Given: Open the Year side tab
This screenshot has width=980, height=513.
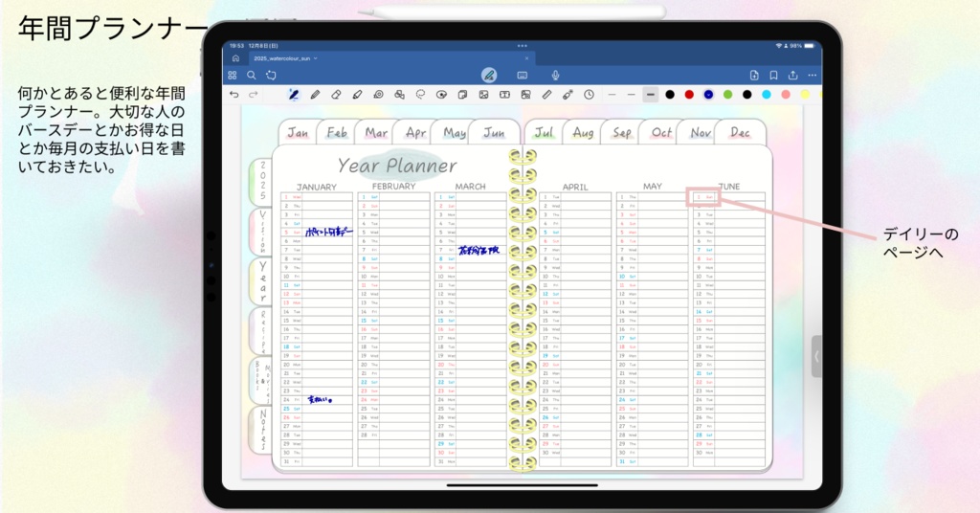Looking at the screenshot, I should click(x=262, y=281).
